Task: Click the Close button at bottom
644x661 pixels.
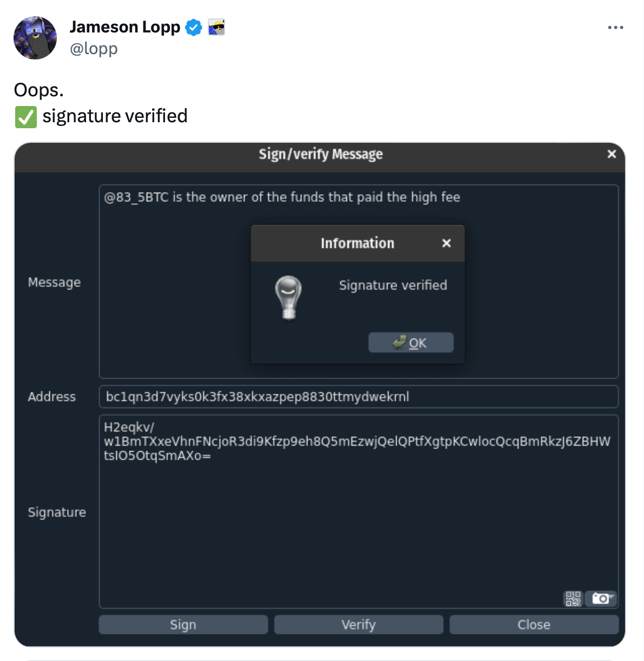Action: click(534, 625)
